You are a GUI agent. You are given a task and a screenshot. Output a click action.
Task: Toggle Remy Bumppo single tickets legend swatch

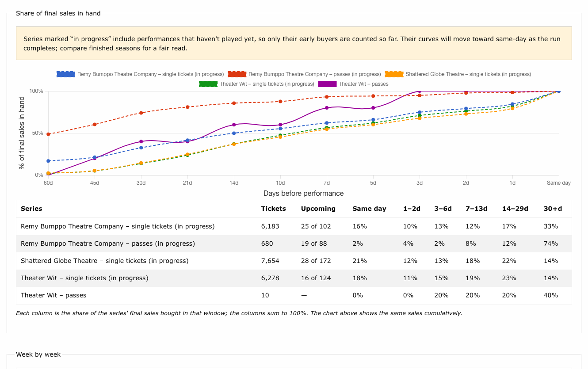(x=66, y=74)
